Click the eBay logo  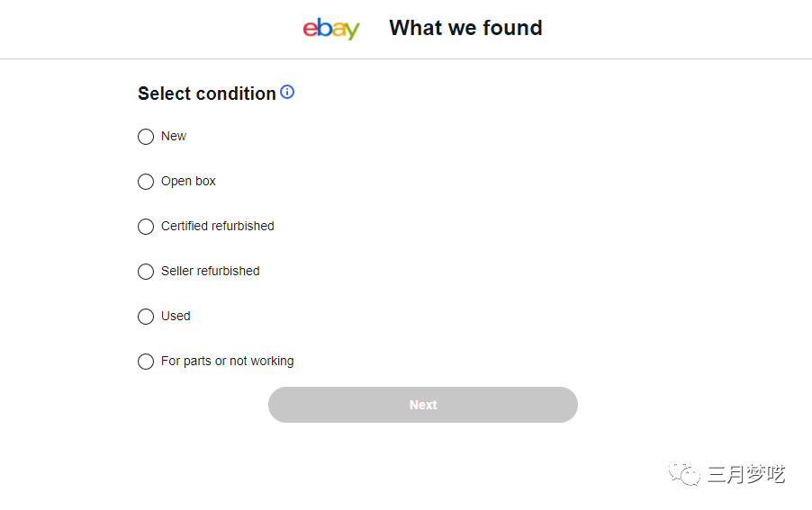[x=331, y=29]
